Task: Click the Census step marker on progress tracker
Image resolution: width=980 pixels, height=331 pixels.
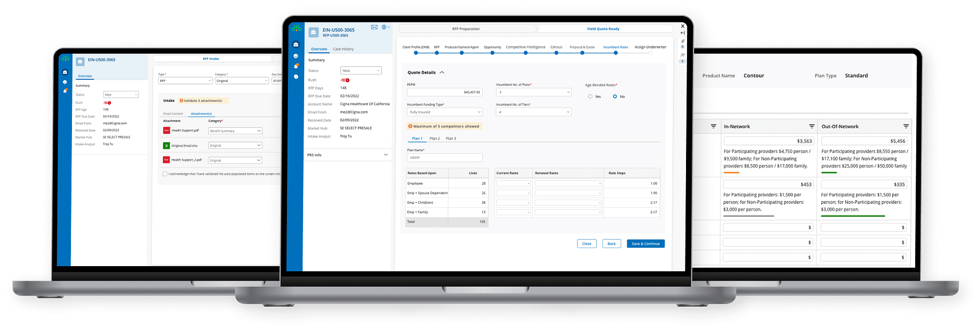Action: click(x=556, y=53)
